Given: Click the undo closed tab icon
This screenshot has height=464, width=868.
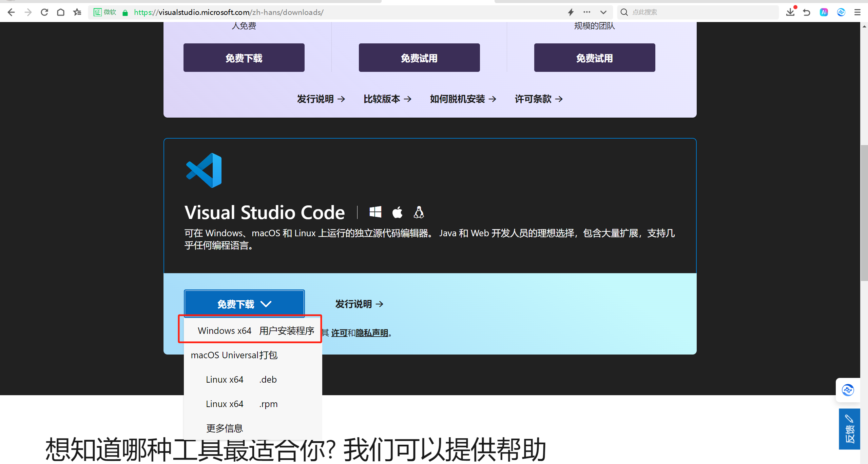Looking at the screenshot, I should coord(807,13).
